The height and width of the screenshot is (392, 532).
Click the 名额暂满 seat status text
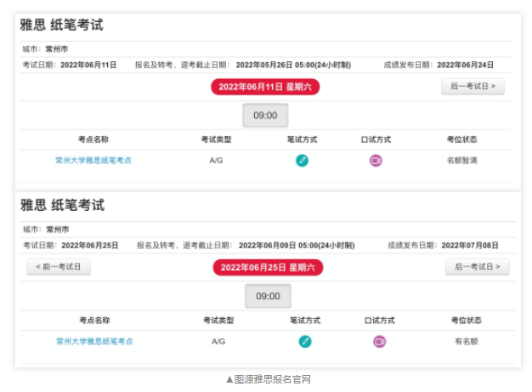(x=461, y=161)
